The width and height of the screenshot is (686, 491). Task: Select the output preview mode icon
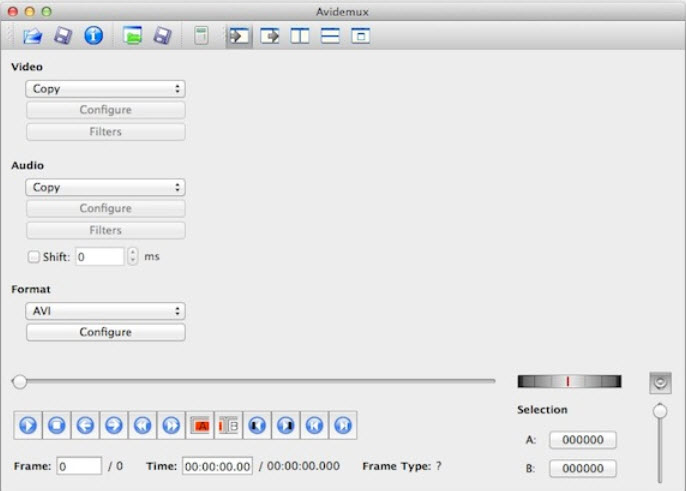click(x=270, y=36)
